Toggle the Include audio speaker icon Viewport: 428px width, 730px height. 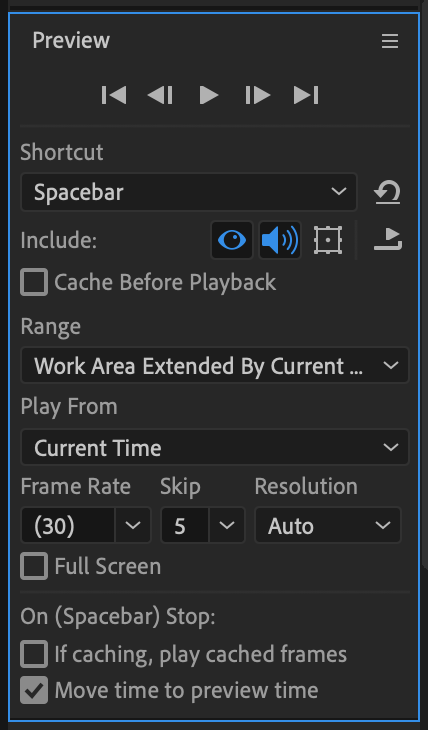[280, 240]
